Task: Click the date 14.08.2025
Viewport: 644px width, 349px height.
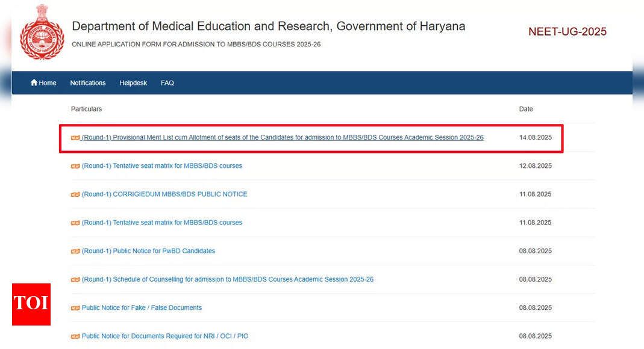Action: (535, 137)
